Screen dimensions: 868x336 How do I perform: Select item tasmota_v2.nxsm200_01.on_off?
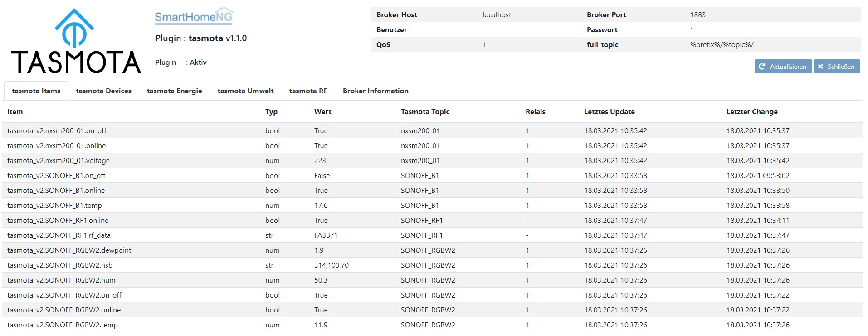pos(57,131)
